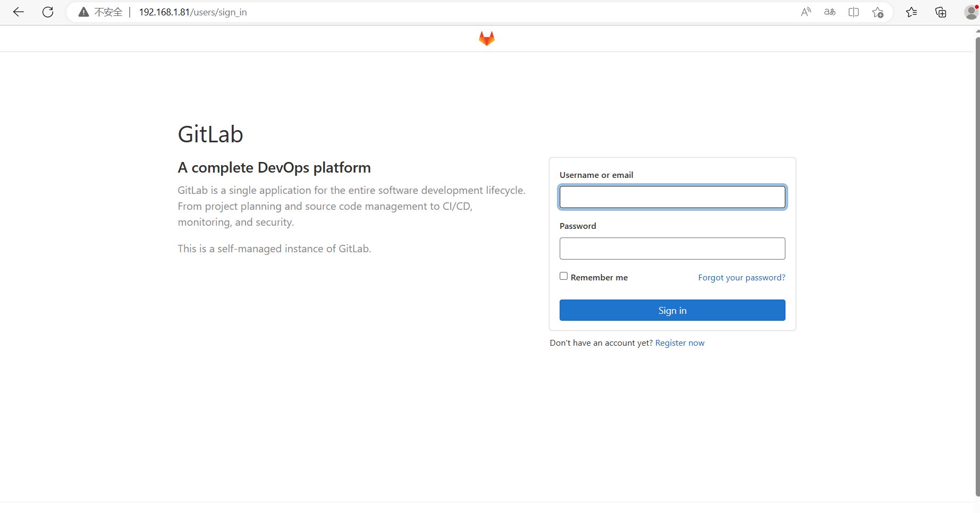Image resolution: width=980 pixels, height=513 pixels.
Task: Open the collections icon
Action: [x=941, y=12]
